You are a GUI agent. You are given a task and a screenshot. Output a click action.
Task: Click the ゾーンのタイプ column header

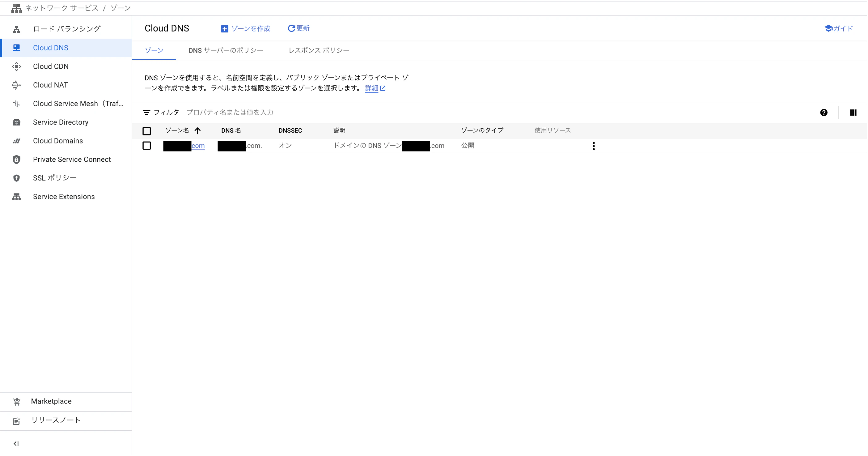(482, 130)
